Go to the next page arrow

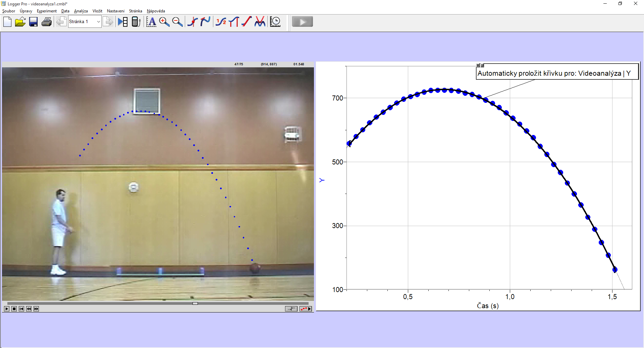(108, 22)
